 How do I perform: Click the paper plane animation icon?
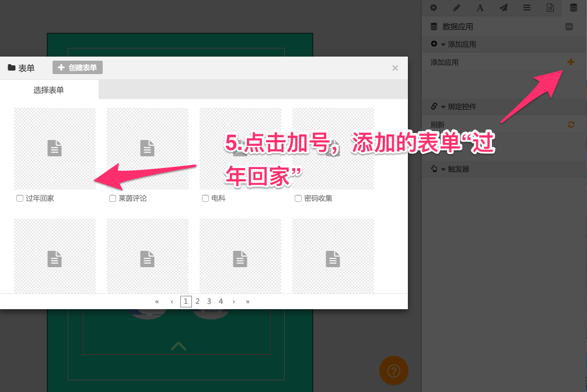(x=504, y=8)
